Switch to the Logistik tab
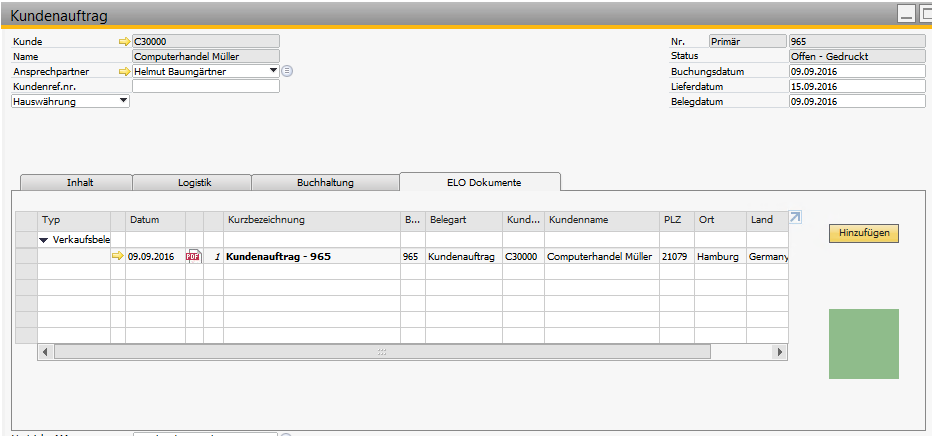This screenshot has height=436, width=932. click(x=194, y=182)
